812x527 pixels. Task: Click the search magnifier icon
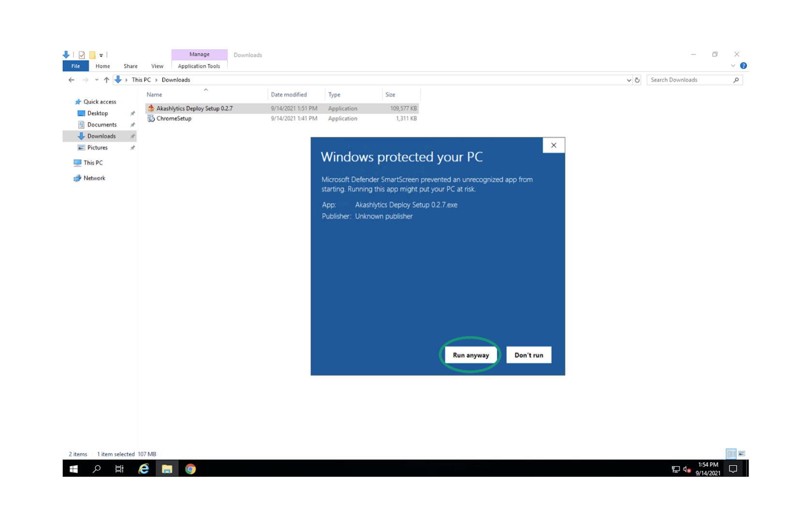pyautogui.click(x=736, y=80)
